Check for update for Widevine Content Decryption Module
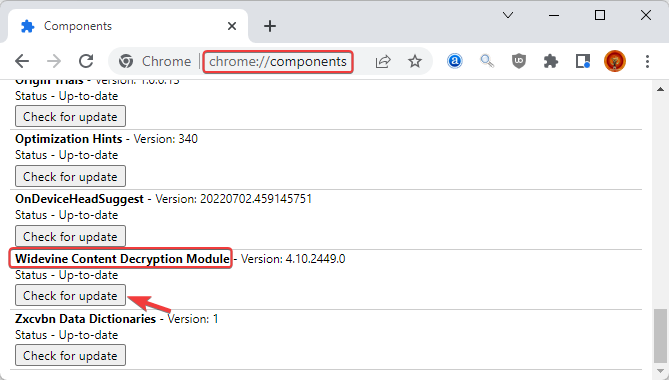Screen dimensions: 669x380 70,295
